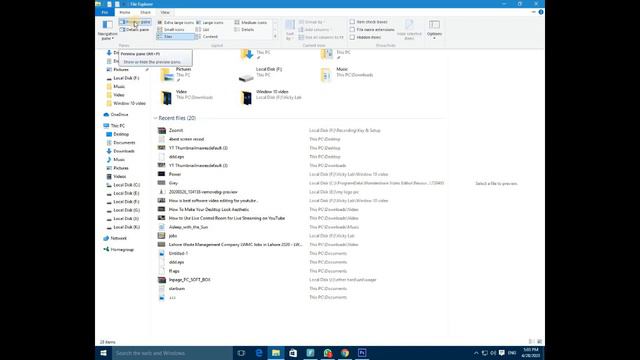Switch layout to List
Screen dimensions: 640x360
click(x=203, y=30)
